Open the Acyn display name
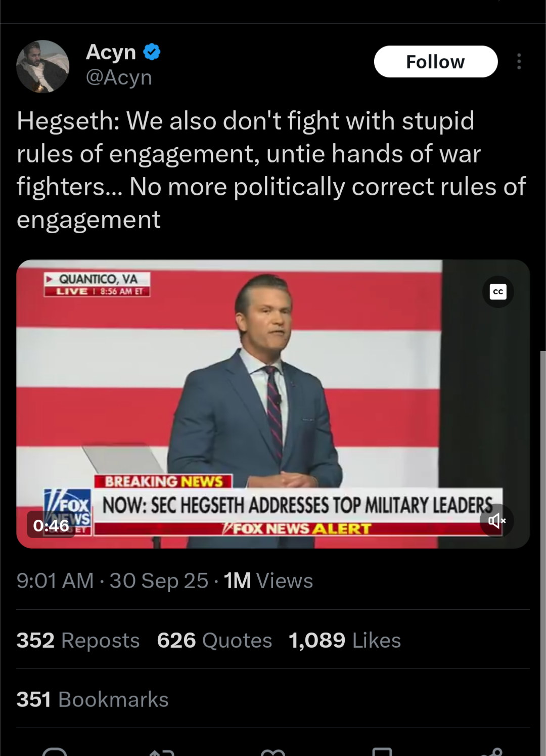The image size is (546, 756). point(111,52)
